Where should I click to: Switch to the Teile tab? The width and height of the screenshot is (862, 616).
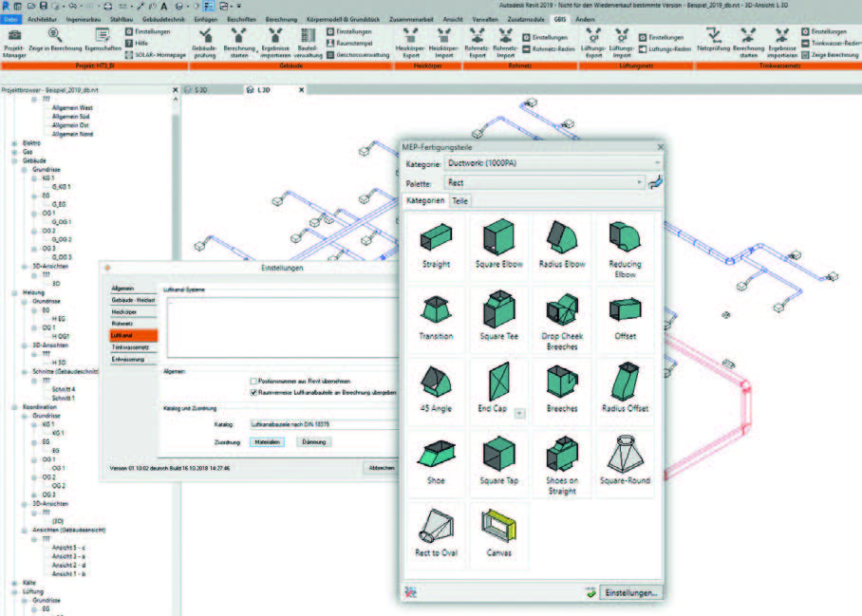pyautogui.click(x=459, y=201)
